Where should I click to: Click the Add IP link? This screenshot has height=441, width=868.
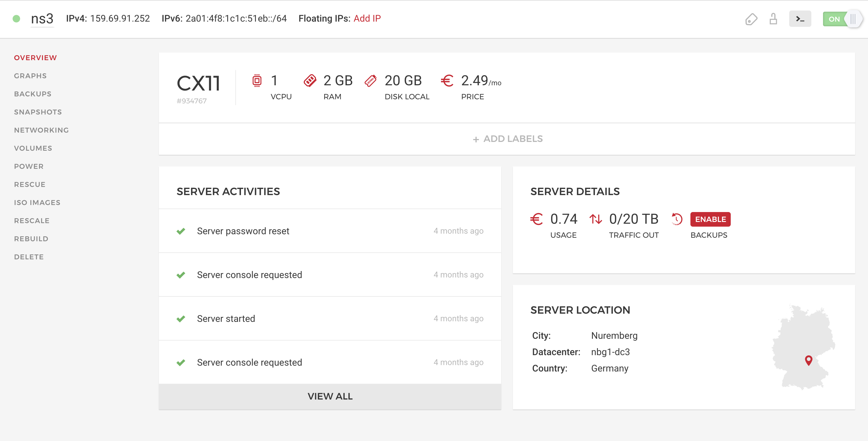(x=367, y=18)
